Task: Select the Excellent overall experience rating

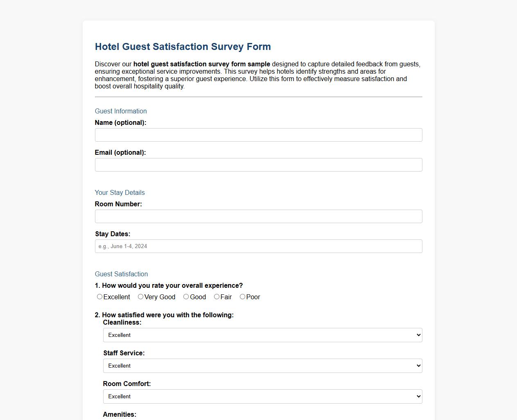Action: 99,296
